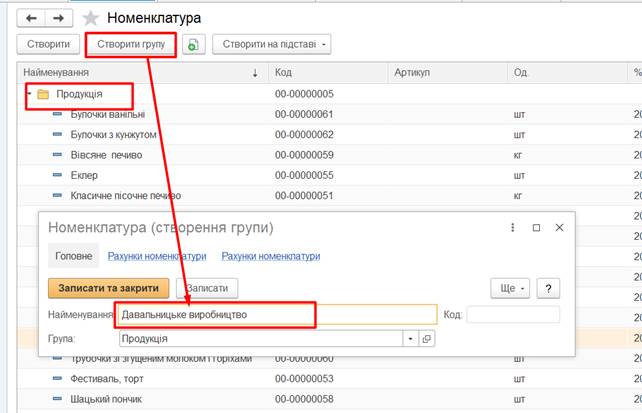This screenshot has height=413, width=642.
Task: Click the Найменування input field
Action: 276,314
